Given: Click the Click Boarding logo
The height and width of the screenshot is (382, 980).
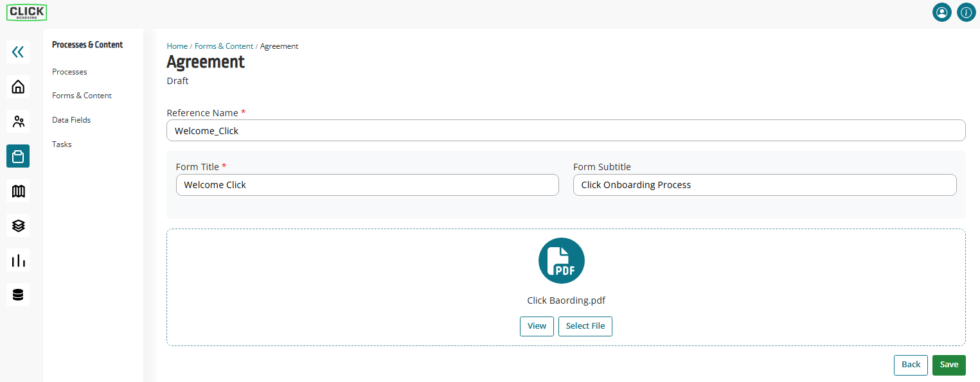Looking at the screenshot, I should pos(27,12).
